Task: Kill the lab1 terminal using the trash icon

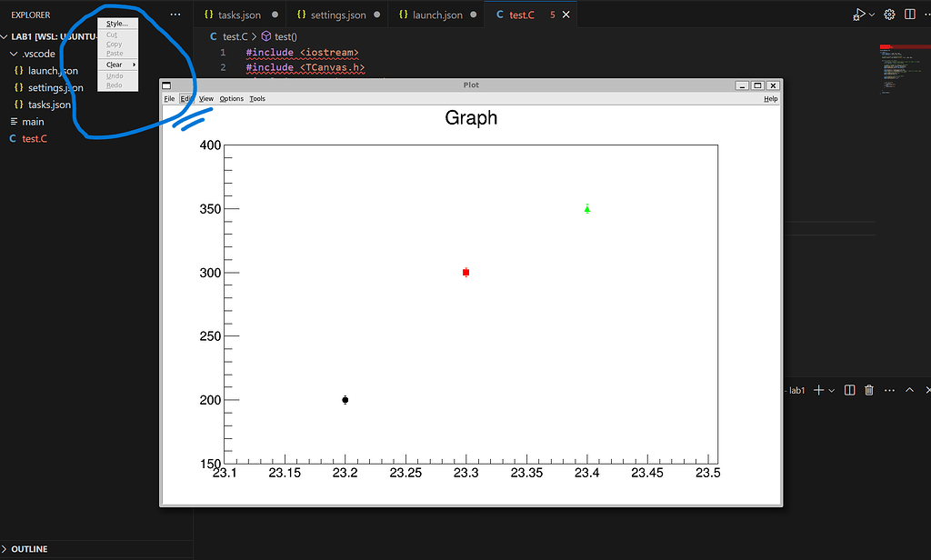Action: tap(870, 389)
